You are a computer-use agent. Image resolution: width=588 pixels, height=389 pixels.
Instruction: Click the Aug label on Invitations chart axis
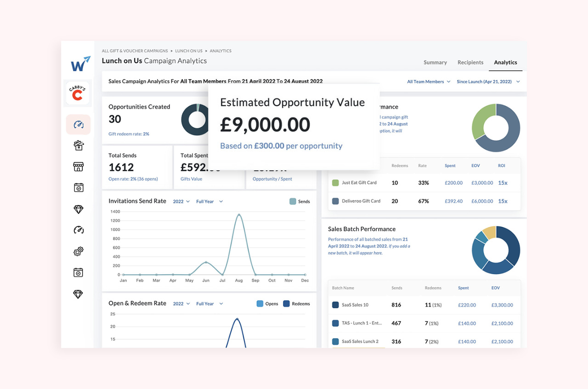(x=239, y=280)
